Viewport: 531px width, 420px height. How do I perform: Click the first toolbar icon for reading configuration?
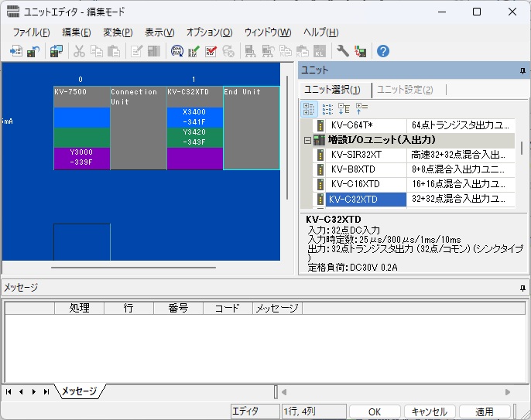coord(15,51)
